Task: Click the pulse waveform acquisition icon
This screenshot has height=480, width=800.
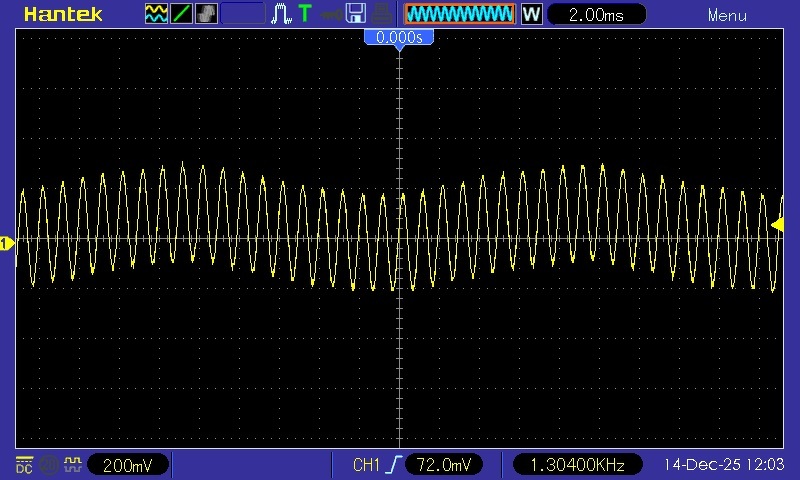Action: tap(281, 14)
